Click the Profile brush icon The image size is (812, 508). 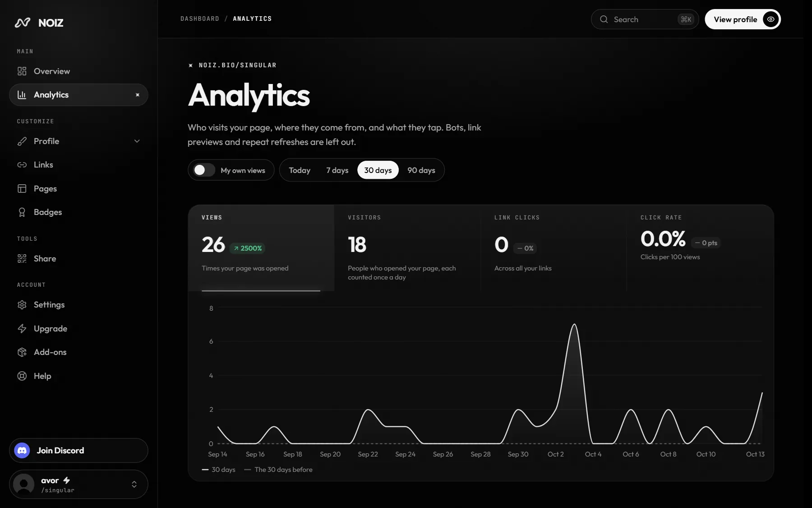click(22, 141)
